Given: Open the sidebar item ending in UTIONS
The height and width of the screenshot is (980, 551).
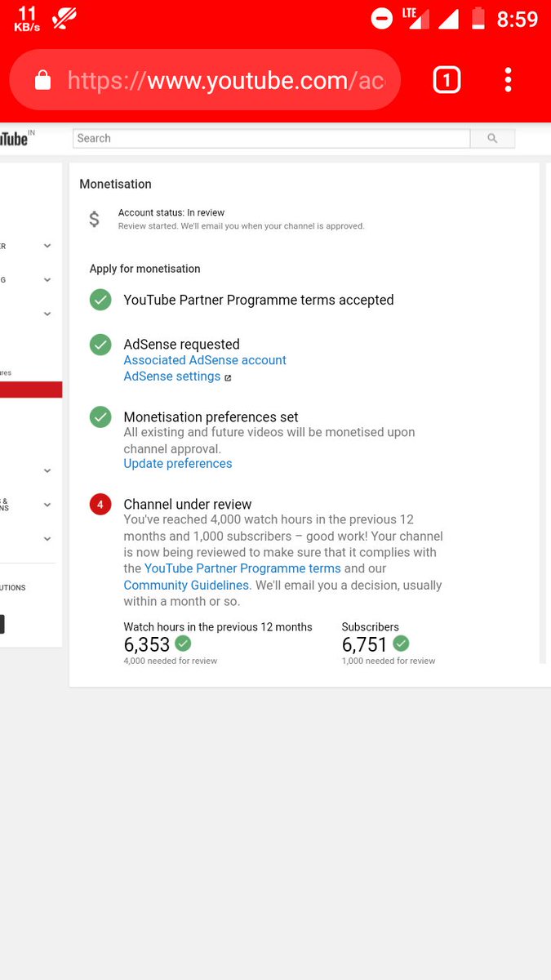Looking at the screenshot, I should 13,587.
